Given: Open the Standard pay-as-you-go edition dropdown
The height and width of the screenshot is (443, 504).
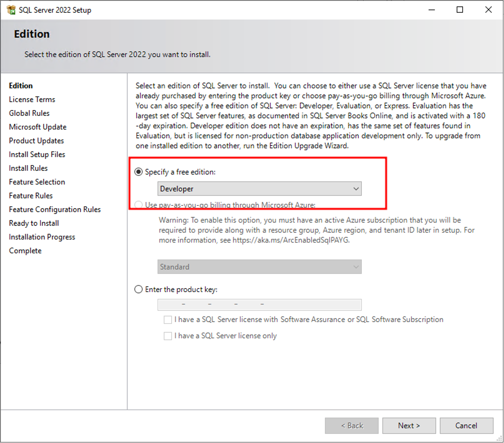Looking at the screenshot, I should [259, 267].
